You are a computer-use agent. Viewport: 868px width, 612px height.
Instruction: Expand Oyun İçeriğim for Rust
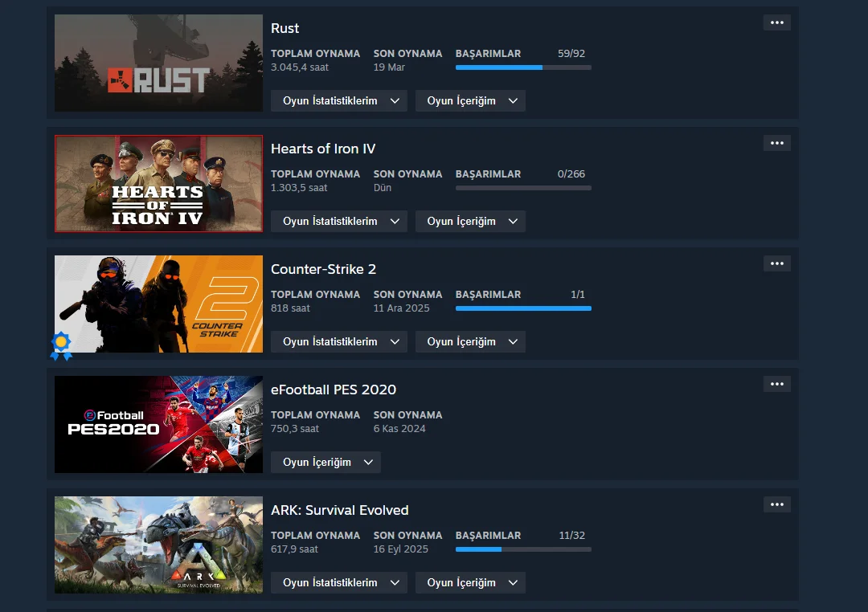click(470, 100)
